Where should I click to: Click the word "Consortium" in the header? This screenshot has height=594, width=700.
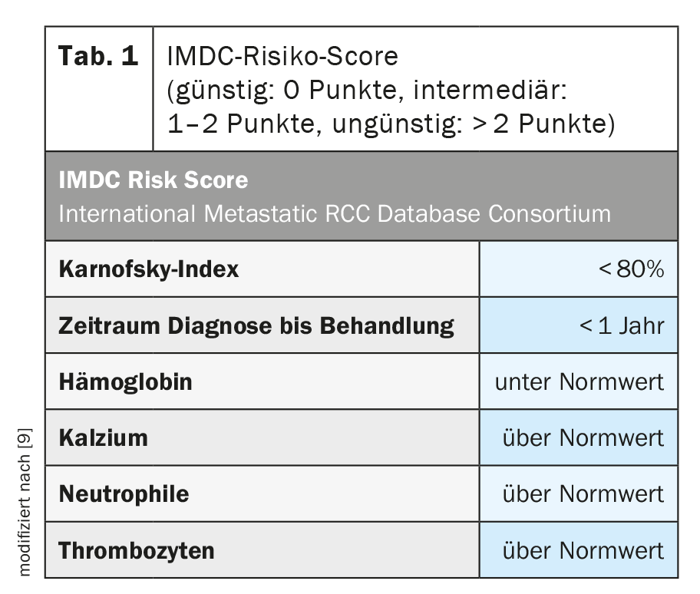tap(550, 213)
